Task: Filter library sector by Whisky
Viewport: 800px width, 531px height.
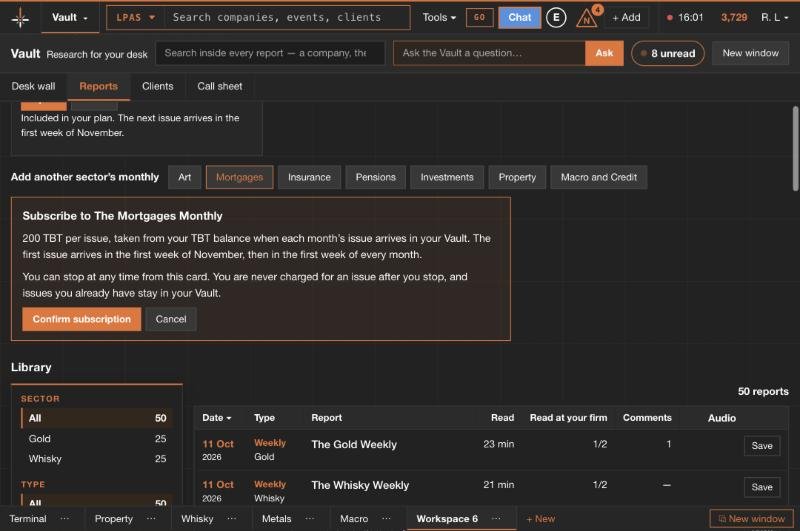Action: 97,459
